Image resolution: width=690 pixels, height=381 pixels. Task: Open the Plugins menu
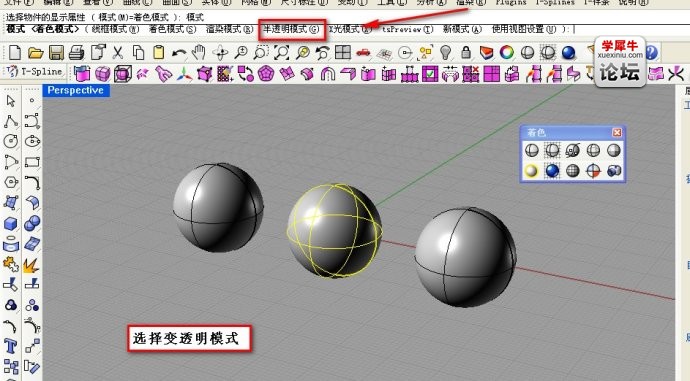511,2
